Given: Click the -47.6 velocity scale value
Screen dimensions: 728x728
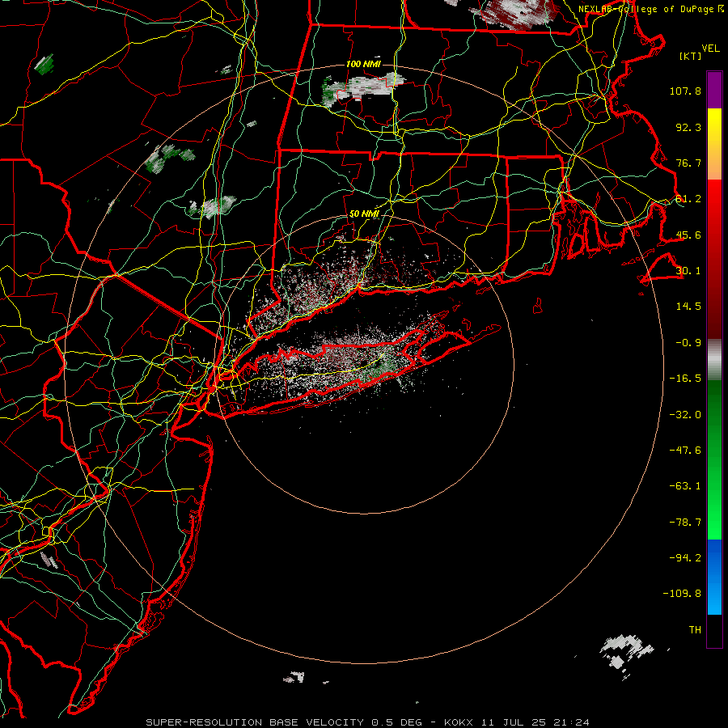Looking at the screenshot, I should [685, 451].
